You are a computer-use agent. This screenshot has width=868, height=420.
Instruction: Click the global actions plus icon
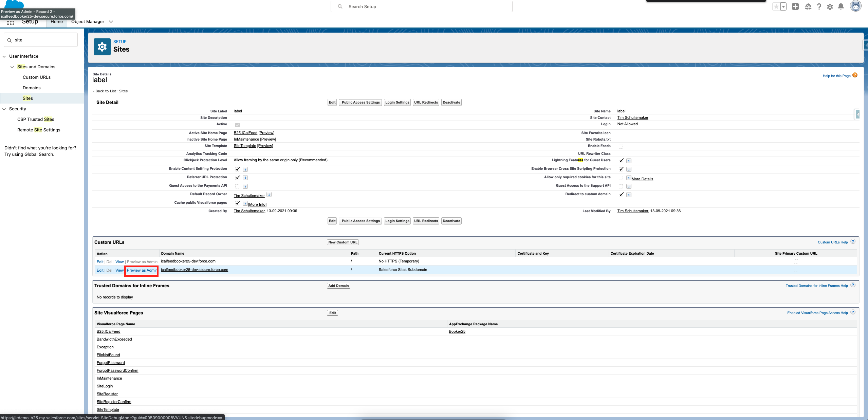click(795, 6)
